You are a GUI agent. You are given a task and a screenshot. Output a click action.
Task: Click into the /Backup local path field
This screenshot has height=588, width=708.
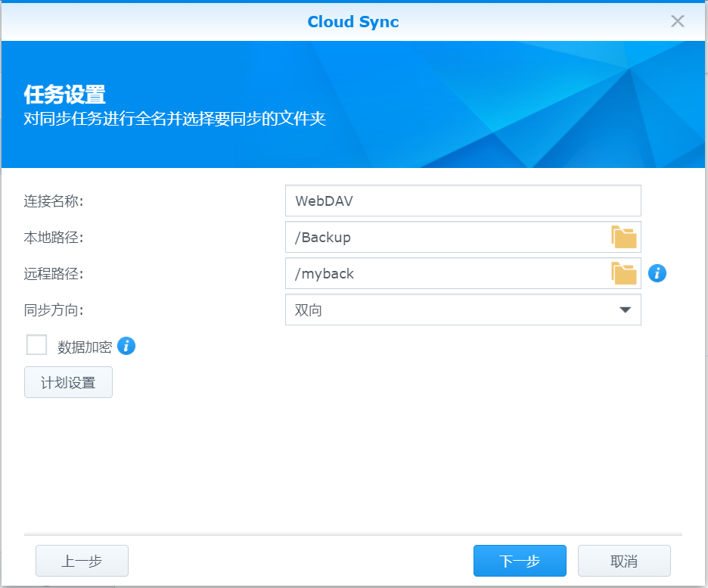click(x=446, y=238)
